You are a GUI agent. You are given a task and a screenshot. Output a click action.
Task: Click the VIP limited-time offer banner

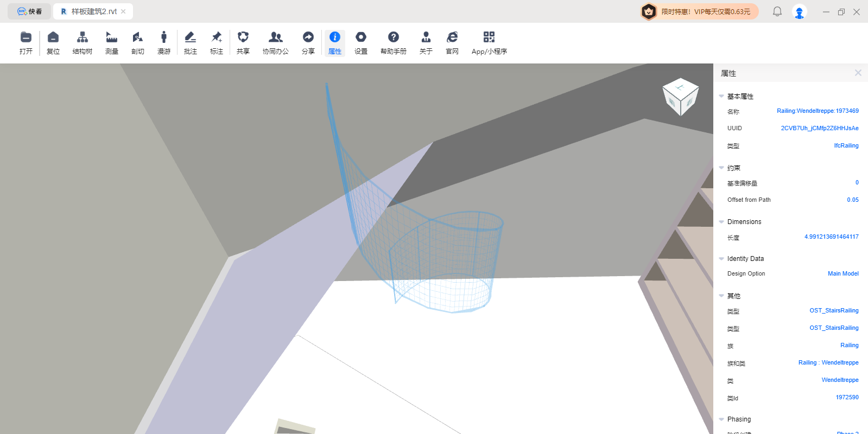coord(699,11)
